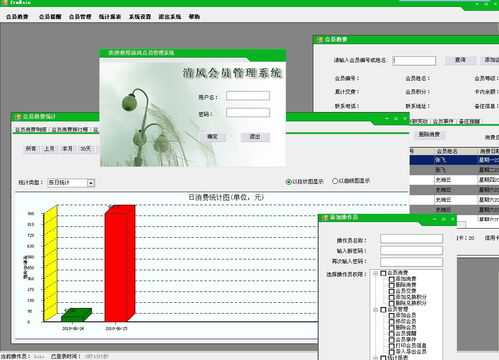This screenshot has height=360, width=499.
Task: Check the 删除会员 permission checkbox
Action: click(392, 328)
